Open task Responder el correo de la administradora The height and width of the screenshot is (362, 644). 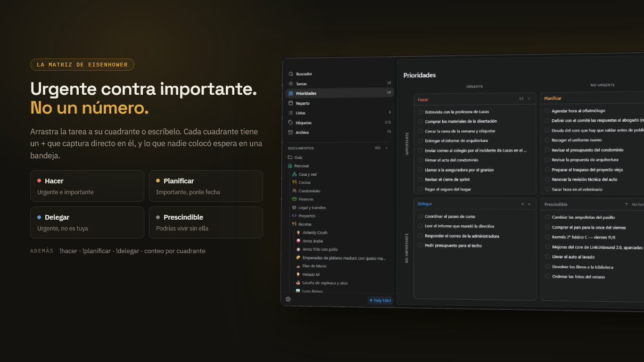coord(462,236)
